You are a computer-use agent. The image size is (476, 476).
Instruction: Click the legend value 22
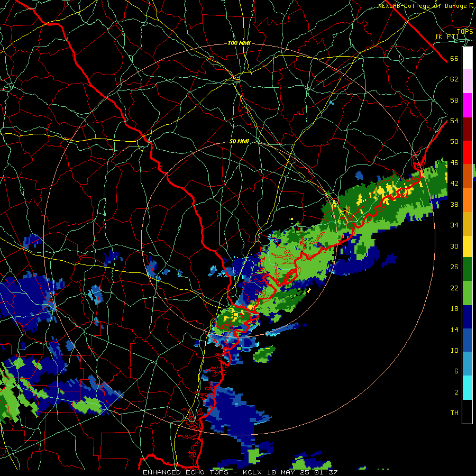[454, 288]
